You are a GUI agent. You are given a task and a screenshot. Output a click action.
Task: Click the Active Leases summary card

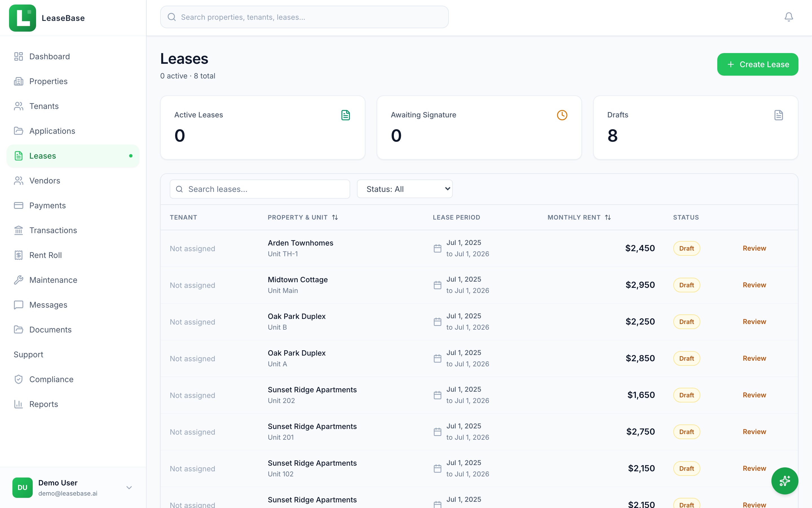coord(263,128)
